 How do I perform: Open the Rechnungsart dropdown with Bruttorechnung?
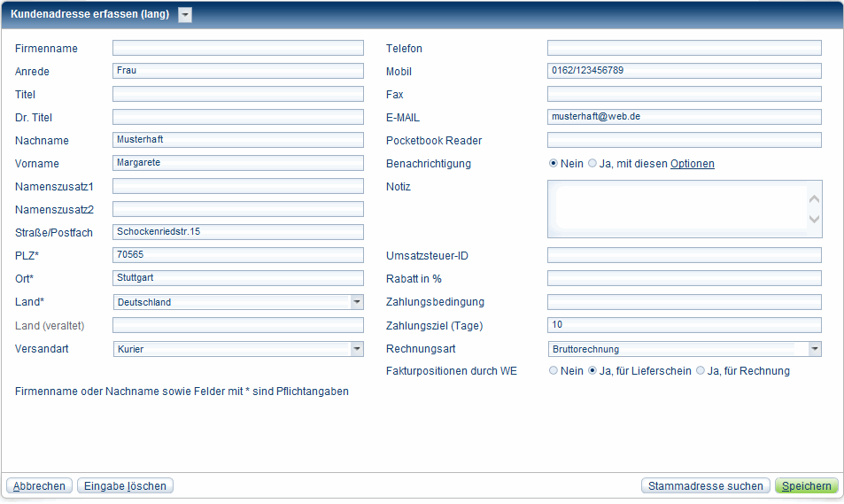tap(814, 349)
